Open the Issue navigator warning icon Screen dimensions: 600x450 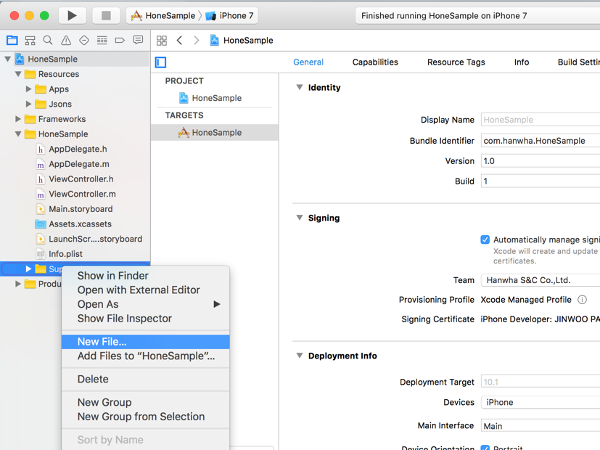click(66, 40)
